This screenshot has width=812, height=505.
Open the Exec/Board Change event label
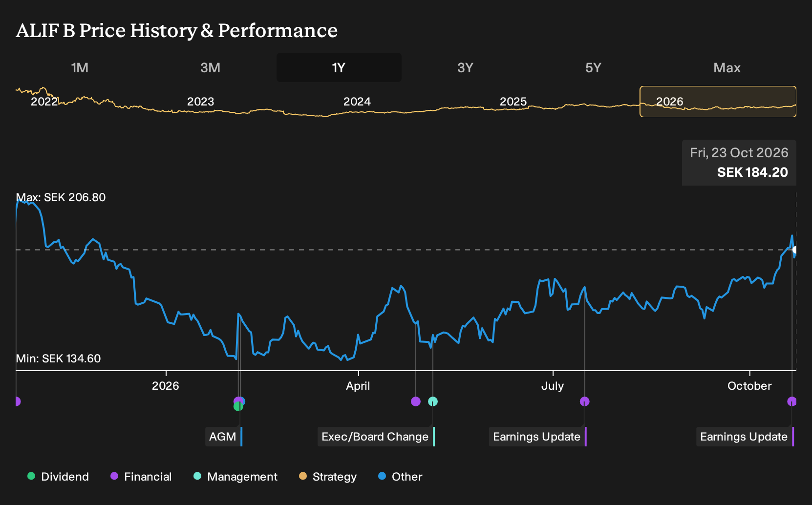(376, 437)
